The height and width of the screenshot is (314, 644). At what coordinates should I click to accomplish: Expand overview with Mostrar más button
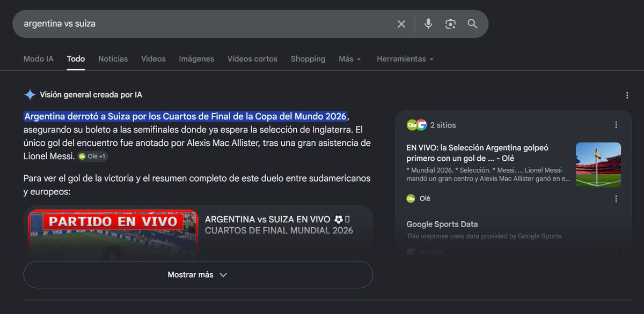coord(198,275)
